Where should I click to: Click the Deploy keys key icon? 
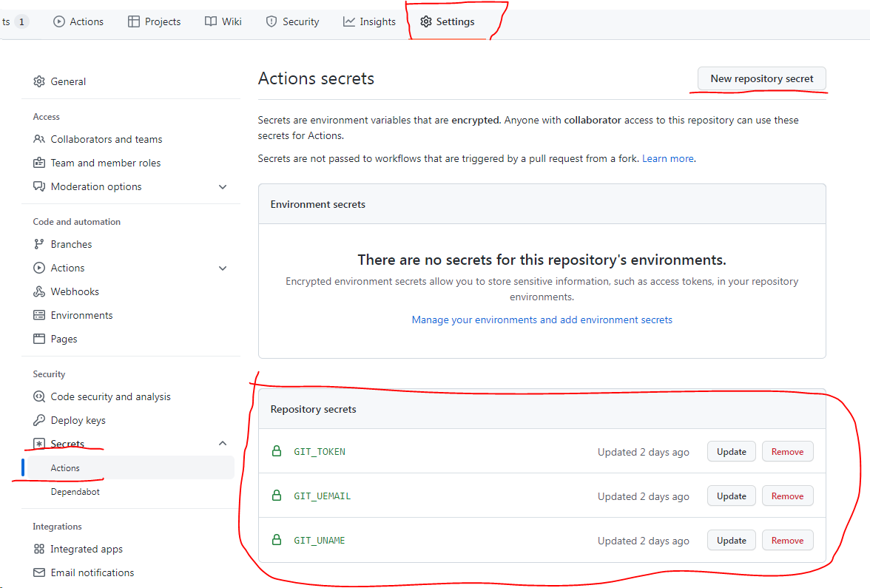pyautogui.click(x=38, y=420)
